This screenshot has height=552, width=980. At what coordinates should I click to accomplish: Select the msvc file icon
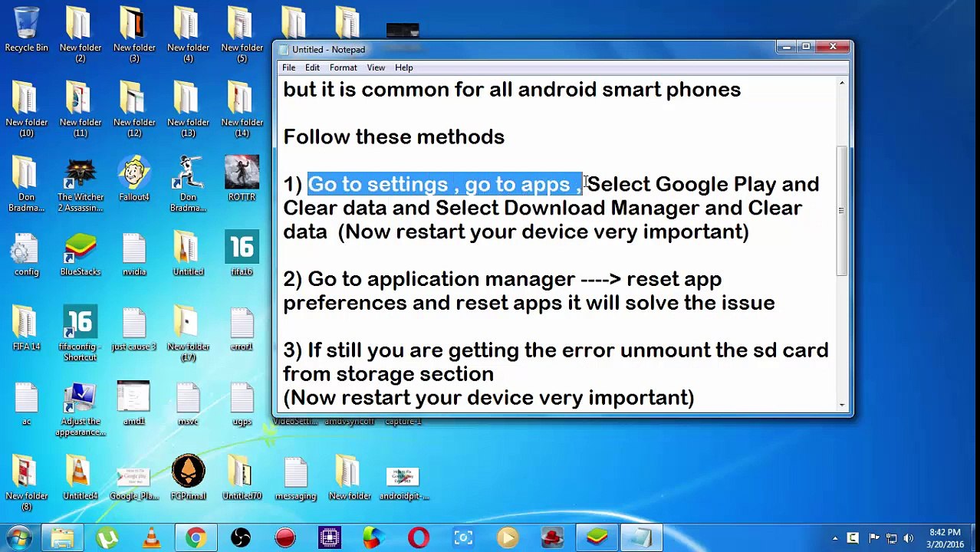[x=188, y=404]
